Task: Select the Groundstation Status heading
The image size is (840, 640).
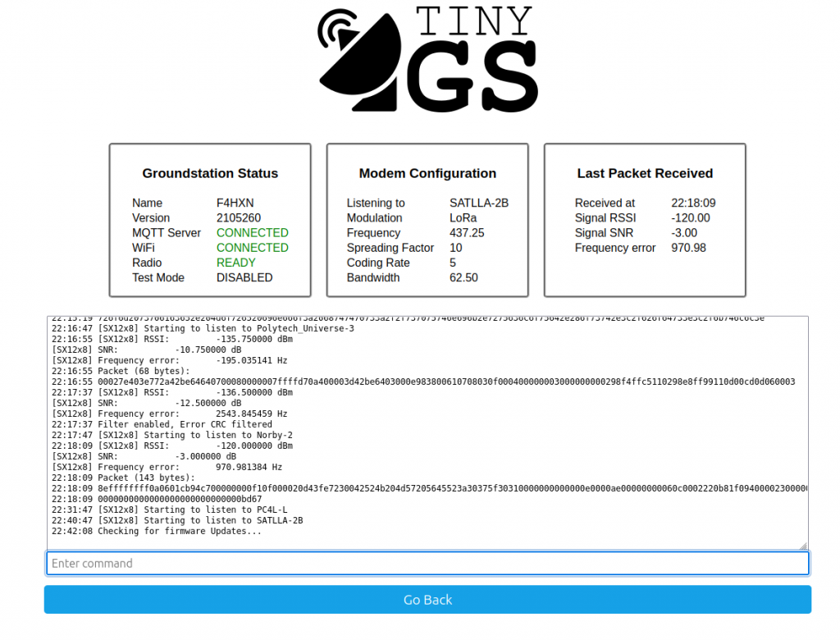Action: pyautogui.click(x=210, y=173)
